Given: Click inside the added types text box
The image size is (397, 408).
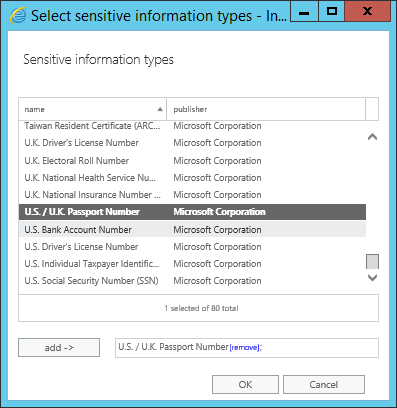Looking at the screenshot, I should tap(247, 348).
